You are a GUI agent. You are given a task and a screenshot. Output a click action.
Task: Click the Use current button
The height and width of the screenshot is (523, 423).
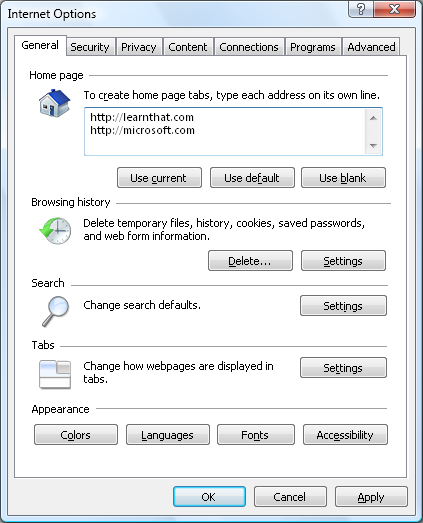159,178
